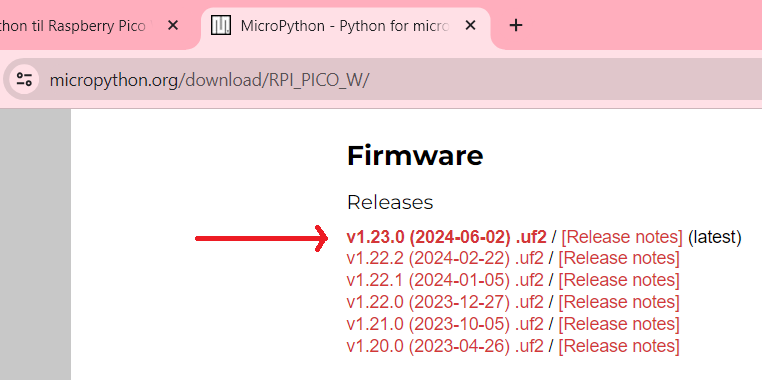Download v1.22.0 (2023-12-27) .uf2 firmware
The image size is (762, 381).
tap(445, 302)
